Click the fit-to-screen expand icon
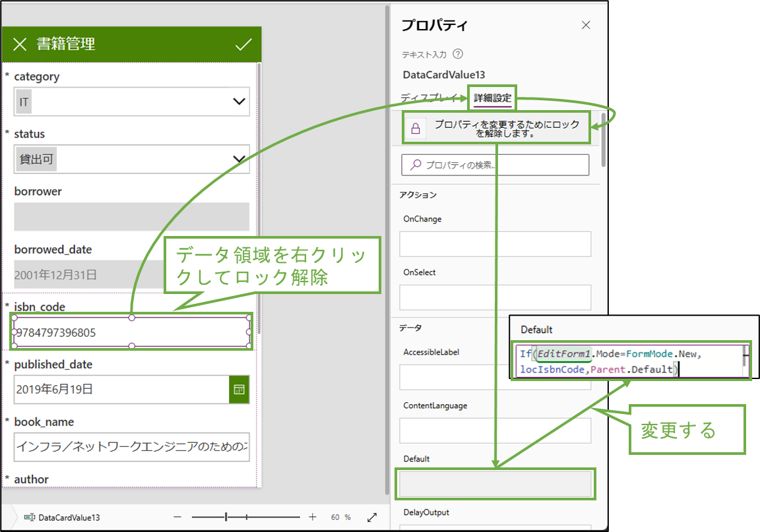Viewport: 760px width, 532px height. tap(372, 517)
